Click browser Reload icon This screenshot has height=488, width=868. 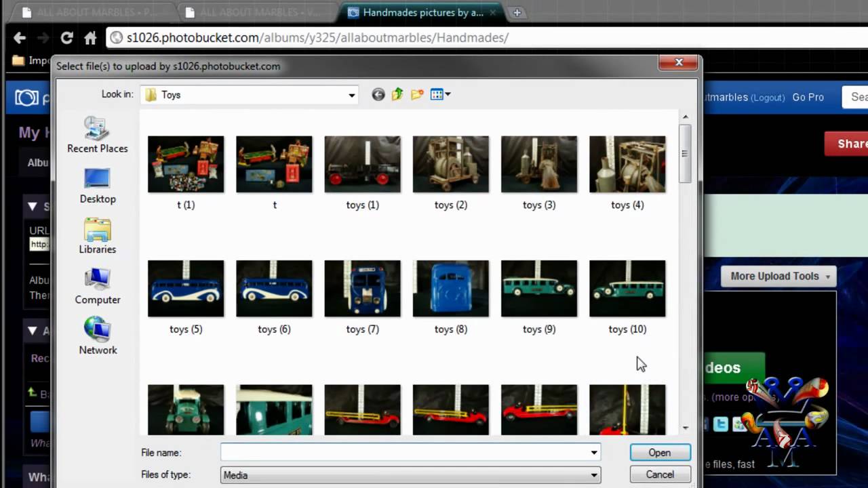click(66, 38)
